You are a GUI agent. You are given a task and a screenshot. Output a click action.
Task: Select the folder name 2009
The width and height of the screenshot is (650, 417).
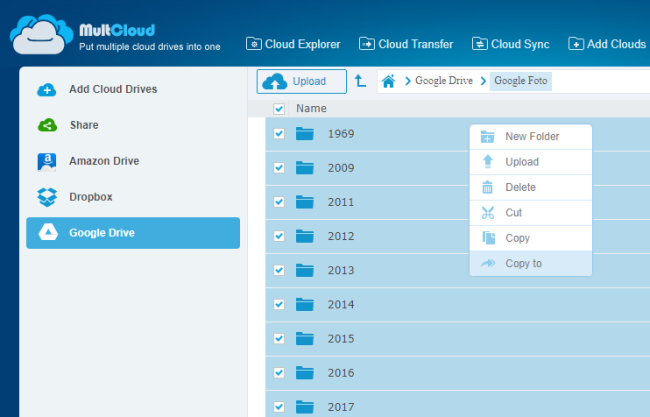coord(341,168)
